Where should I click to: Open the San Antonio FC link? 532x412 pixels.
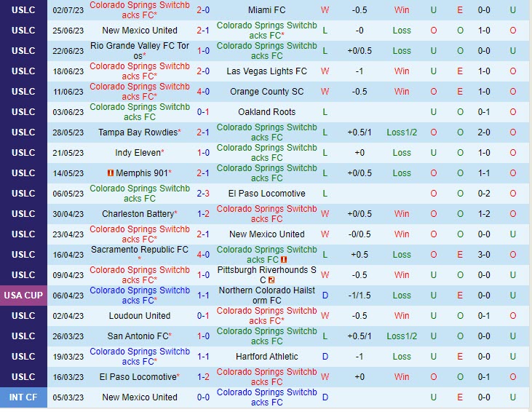(x=138, y=336)
